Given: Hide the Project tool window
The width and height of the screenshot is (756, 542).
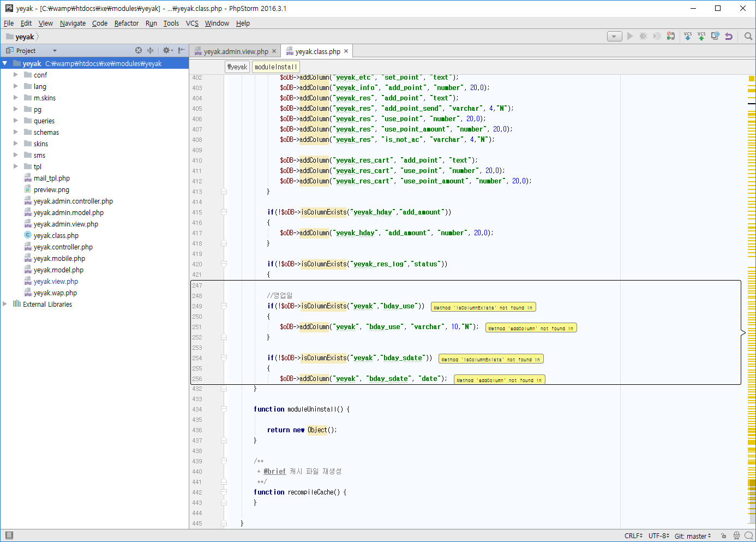Looking at the screenshot, I should click(x=182, y=50).
